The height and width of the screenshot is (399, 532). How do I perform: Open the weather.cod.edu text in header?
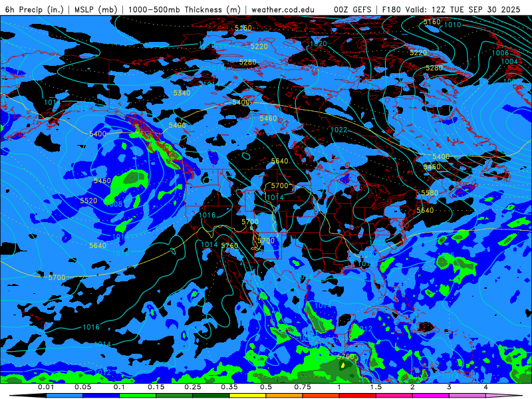click(283, 9)
